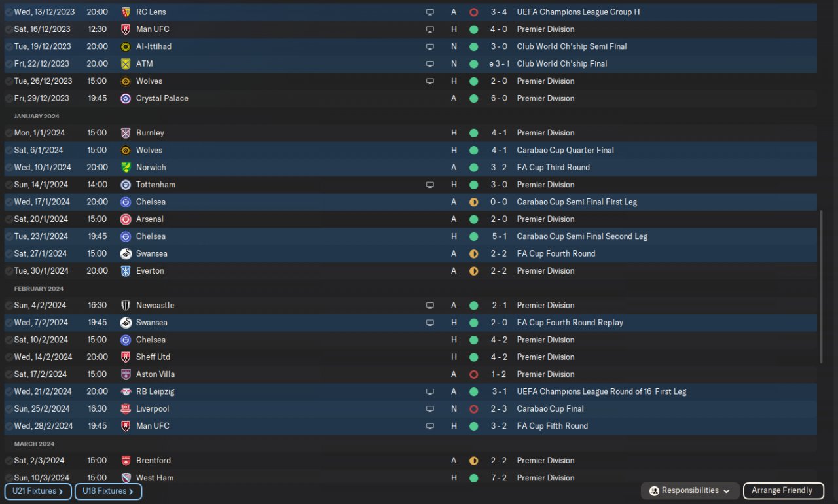
Task: Click the Brentford club badge icon
Action: pos(126,461)
